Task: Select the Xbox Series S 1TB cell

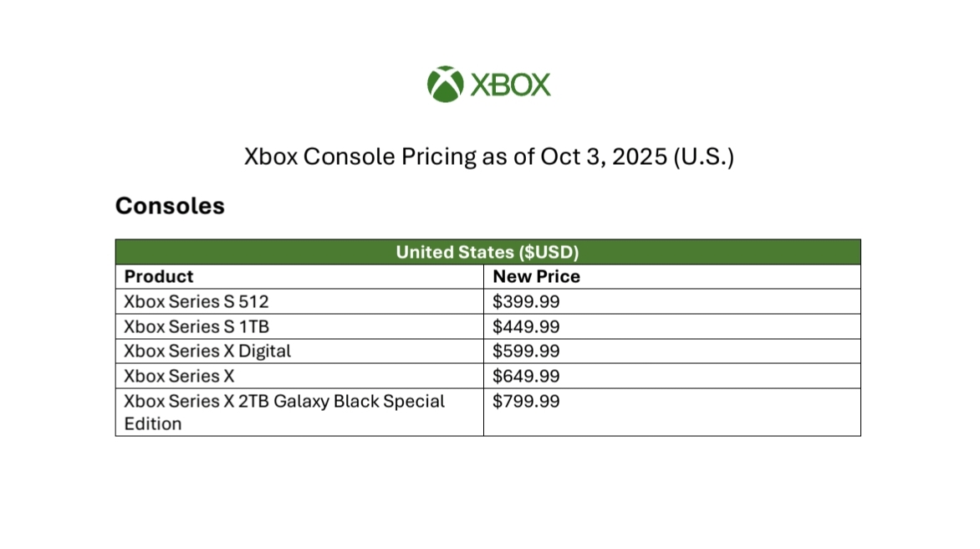Action: pyautogui.click(x=299, y=326)
